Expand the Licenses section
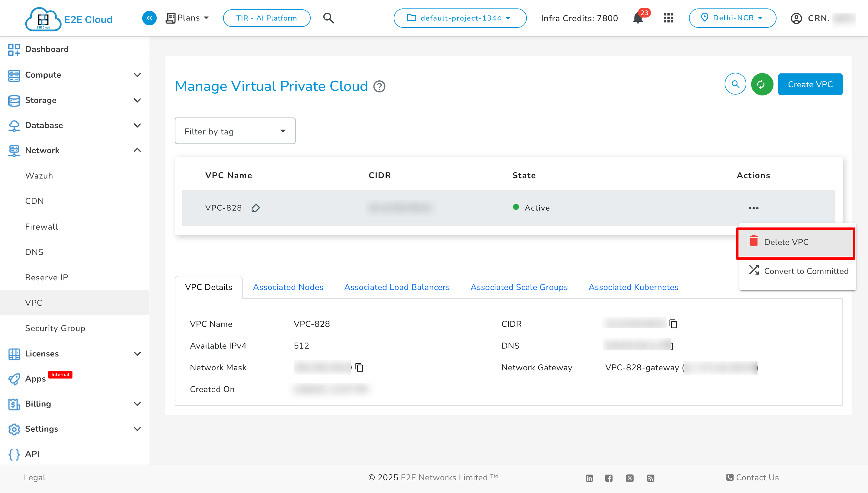 click(75, 353)
